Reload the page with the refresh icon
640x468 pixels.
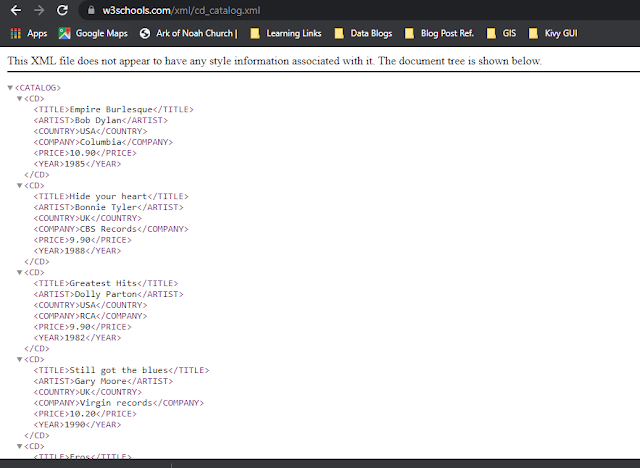pyautogui.click(x=62, y=10)
